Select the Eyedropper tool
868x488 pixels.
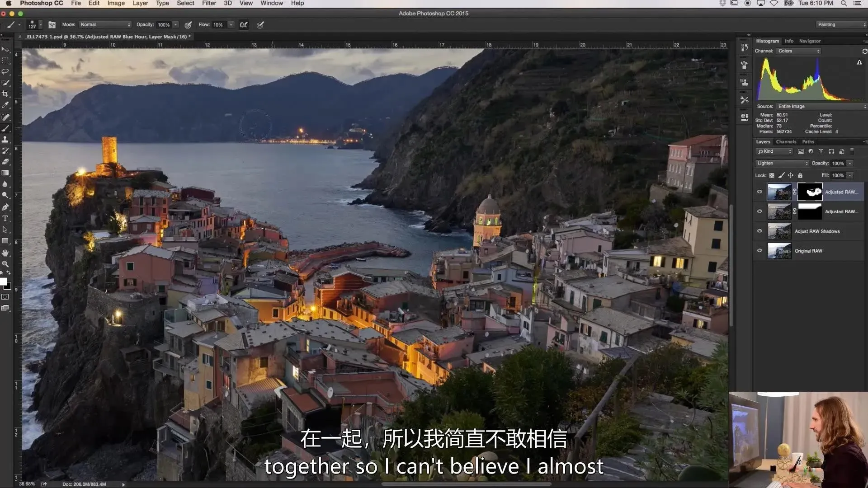[5, 105]
